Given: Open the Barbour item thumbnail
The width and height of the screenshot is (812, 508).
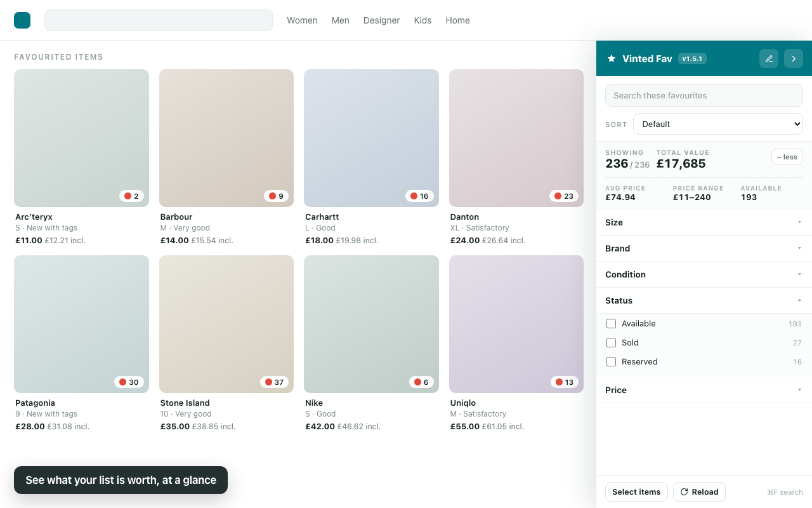Looking at the screenshot, I should coord(226,138).
